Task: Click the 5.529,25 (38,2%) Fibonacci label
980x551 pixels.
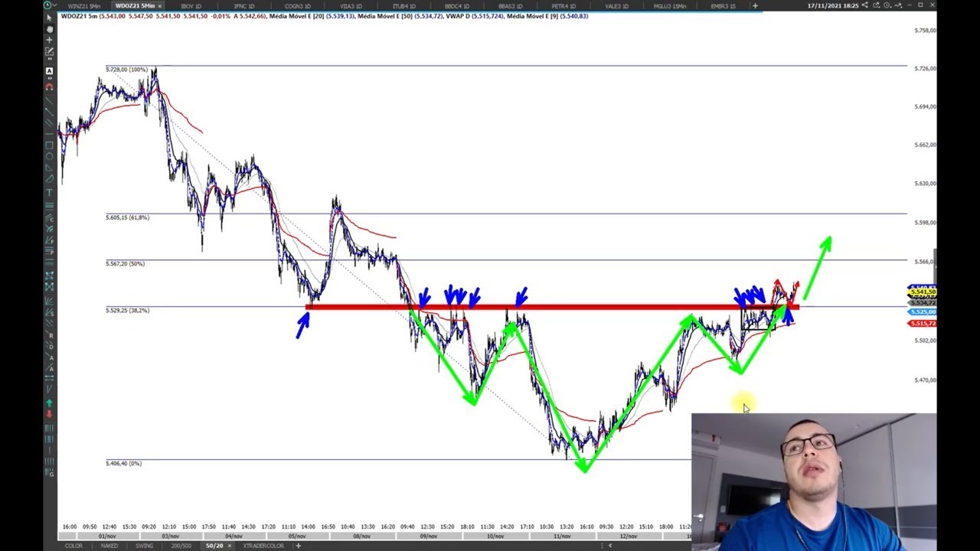Action: 127,310
